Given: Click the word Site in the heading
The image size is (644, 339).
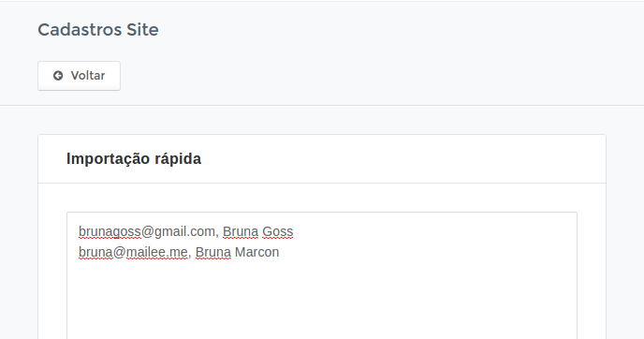Looking at the screenshot, I should (142, 30).
